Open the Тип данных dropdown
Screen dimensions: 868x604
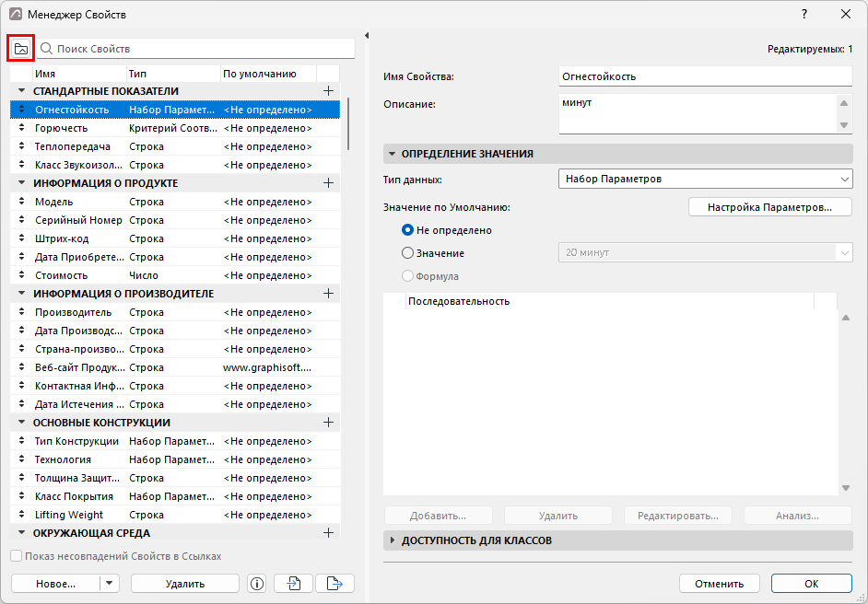[x=705, y=180]
